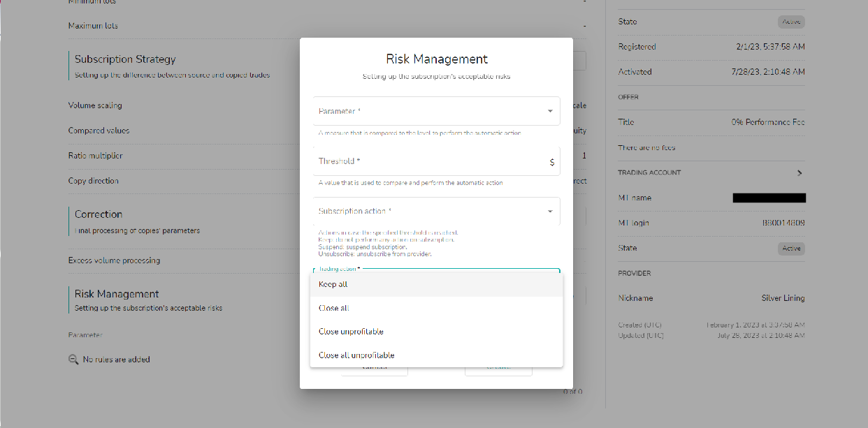Click the magnifier icon beside No rules are added
Screen dimensions: 868x428
coord(73,360)
